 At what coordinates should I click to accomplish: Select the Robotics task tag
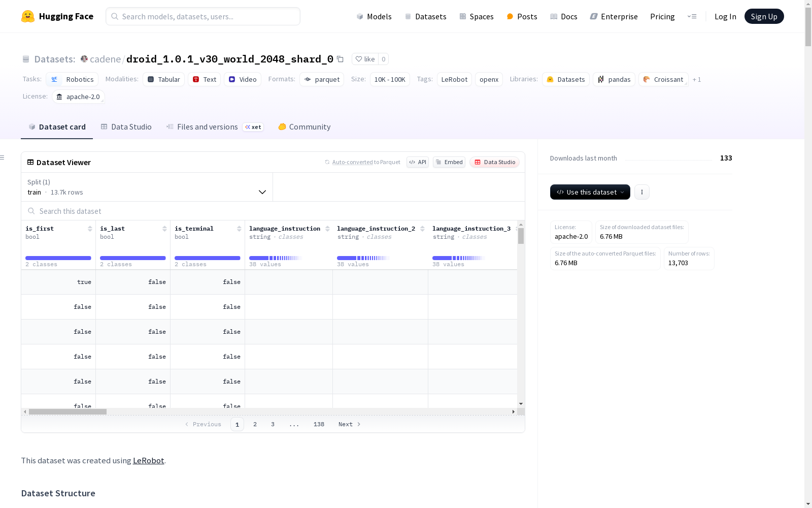click(x=72, y=79)
